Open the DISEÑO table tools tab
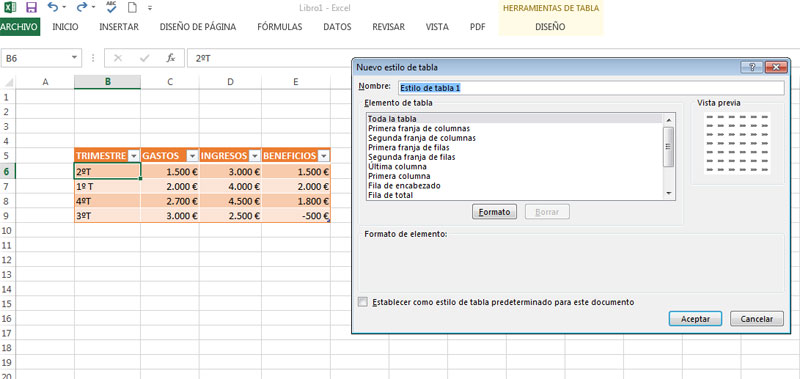Viewport: 800px width, 379px height. pos(550,27)
